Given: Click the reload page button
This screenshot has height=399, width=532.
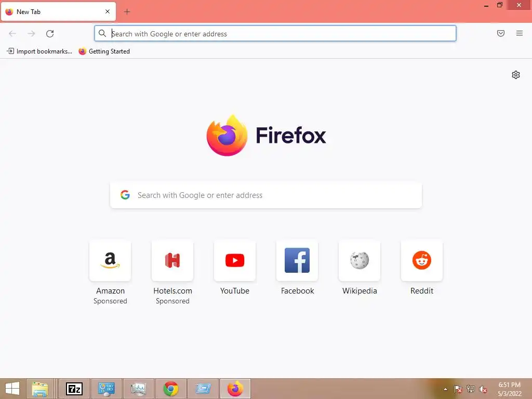Looking at the screenshot, I should click(50, 34).
